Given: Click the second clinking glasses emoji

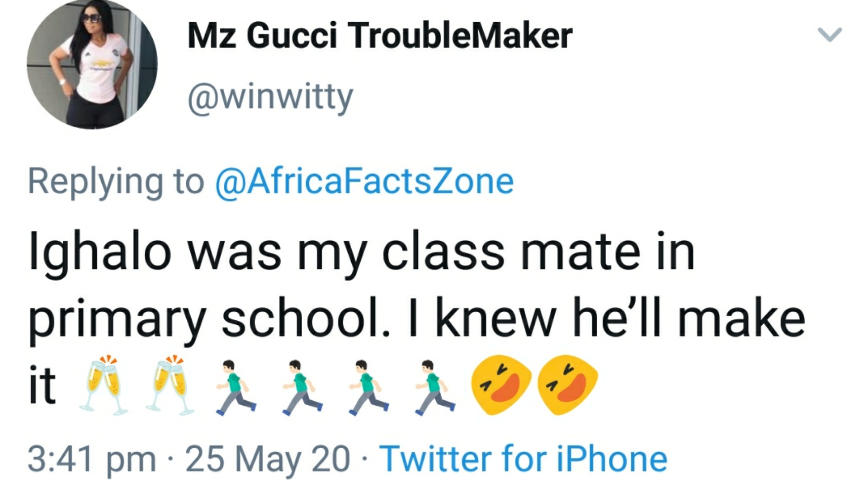Looking at the screenshot, I should pyautogui.click(x=170, y=384).
